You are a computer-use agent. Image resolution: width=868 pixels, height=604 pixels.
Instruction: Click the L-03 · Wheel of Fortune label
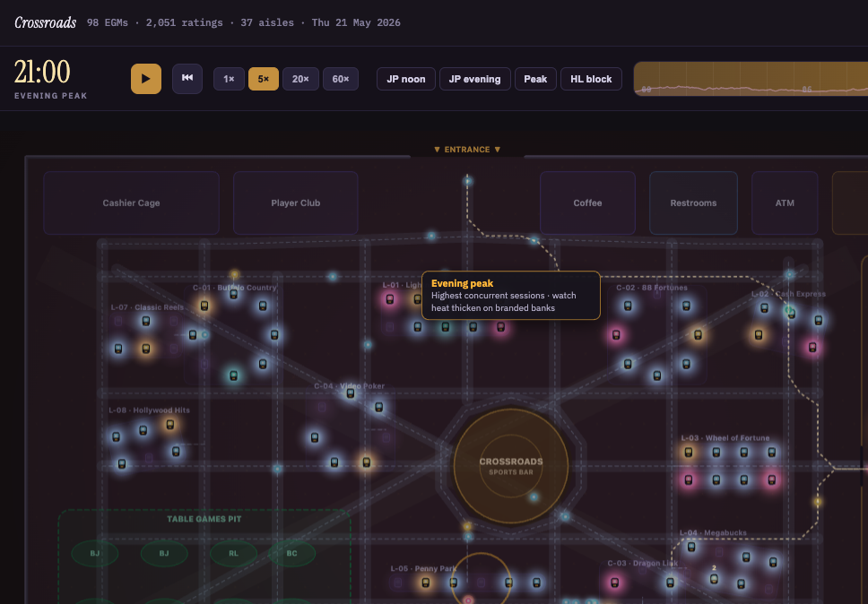[x=725, y=438]
